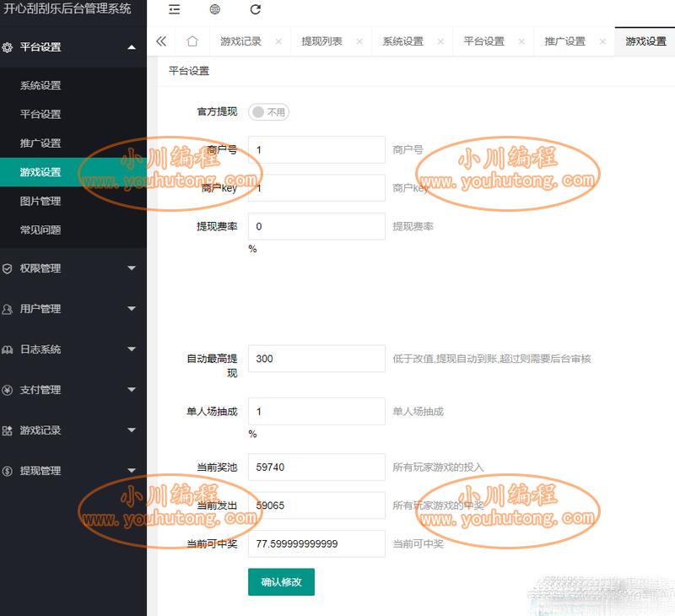Open 常见问题 in the sidebar submenu
The image size is (675, 616).
click(73, 230)
